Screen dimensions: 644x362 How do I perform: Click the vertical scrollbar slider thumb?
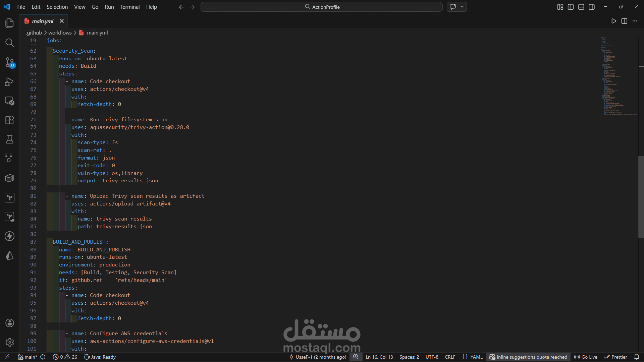641,197
